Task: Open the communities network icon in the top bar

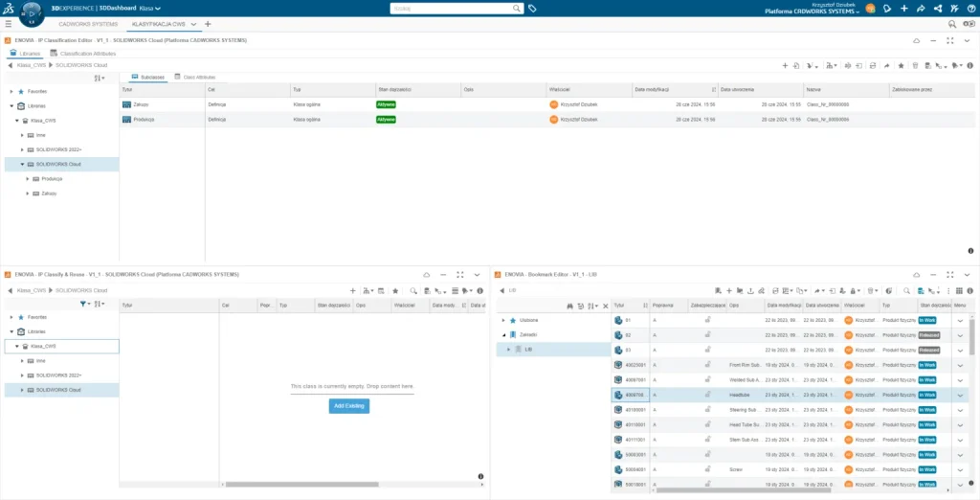Action: [938, 8]
